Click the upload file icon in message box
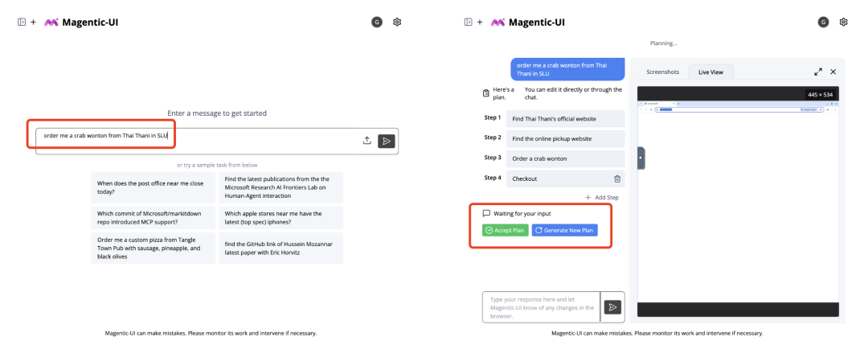Image resolution: width=868 pixels, height=345 pixels. click(366, 141)
